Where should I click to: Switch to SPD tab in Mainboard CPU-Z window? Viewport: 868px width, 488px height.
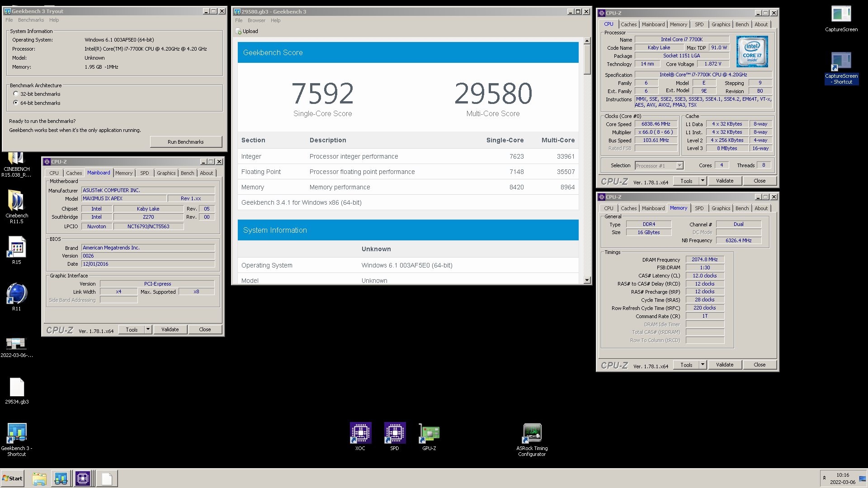coord(144,173)
